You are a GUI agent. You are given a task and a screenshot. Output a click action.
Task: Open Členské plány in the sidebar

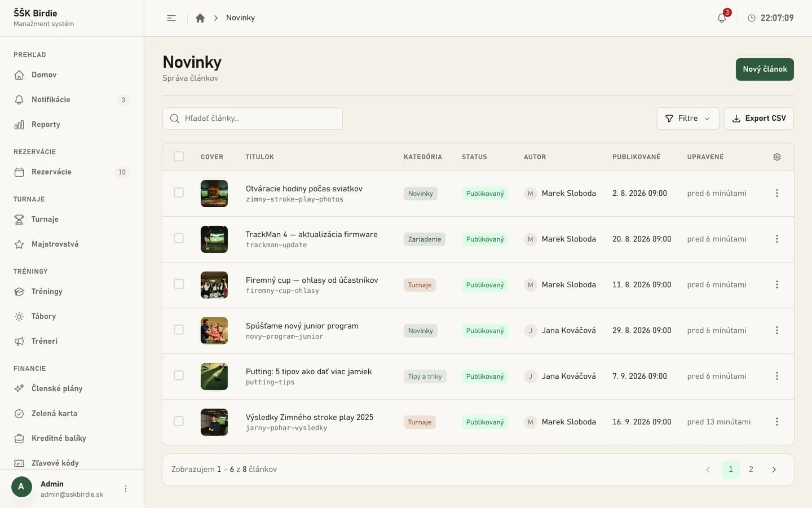point(72,388)
